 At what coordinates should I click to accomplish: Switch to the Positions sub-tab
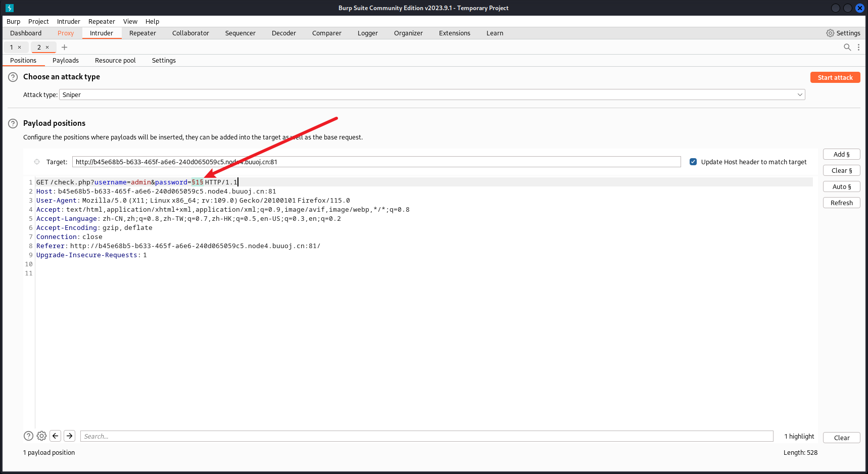[23, 60]
